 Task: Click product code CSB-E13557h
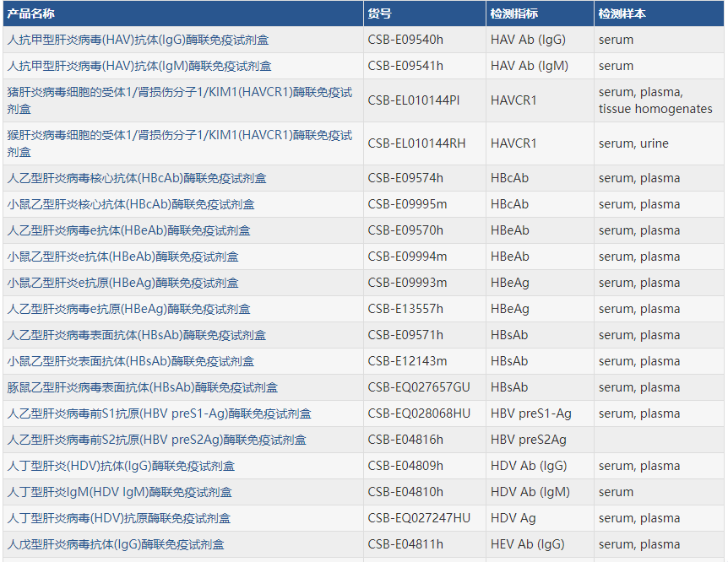coord(405,309)
